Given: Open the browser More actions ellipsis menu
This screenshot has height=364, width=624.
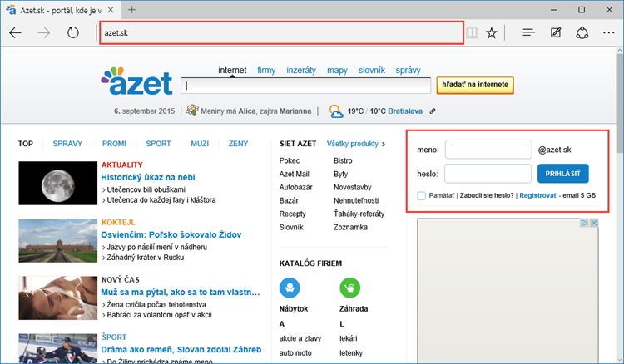Looking at the screenshot, I should click(x=609, y=33).
